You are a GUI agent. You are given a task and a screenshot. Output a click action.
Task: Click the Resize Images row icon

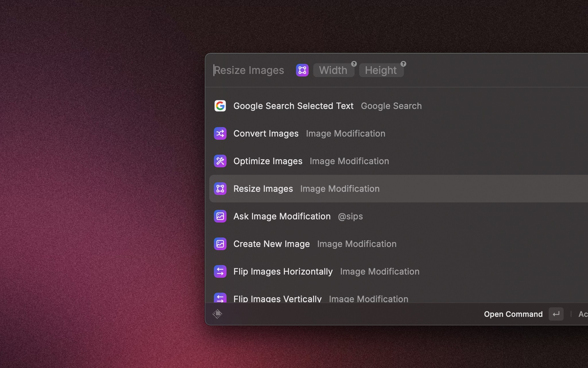click(220, 189)
